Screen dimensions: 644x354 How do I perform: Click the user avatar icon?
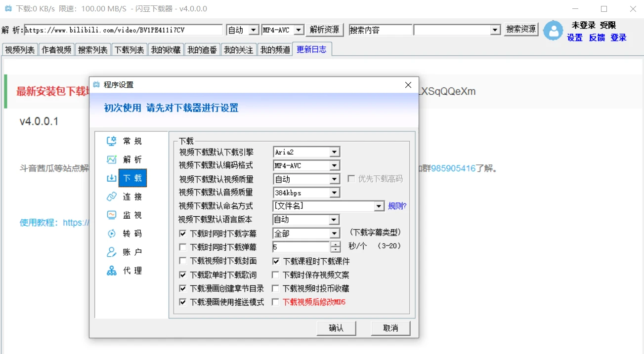(553, 31)
